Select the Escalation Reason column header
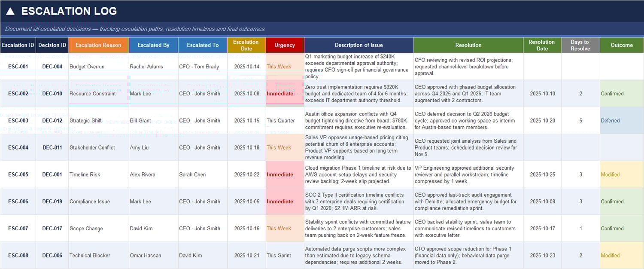 (98, 45)
